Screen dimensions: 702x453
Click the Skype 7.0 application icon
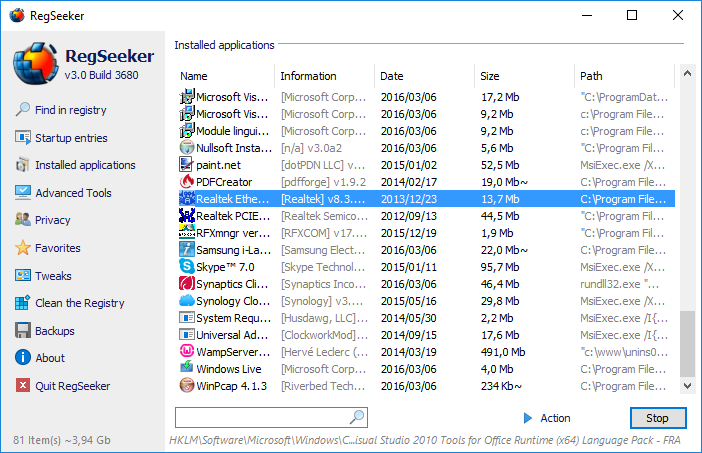click(x=186, y=267)
